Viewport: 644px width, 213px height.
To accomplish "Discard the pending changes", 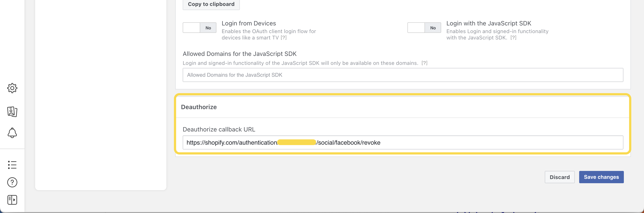I will coord(560,177).
